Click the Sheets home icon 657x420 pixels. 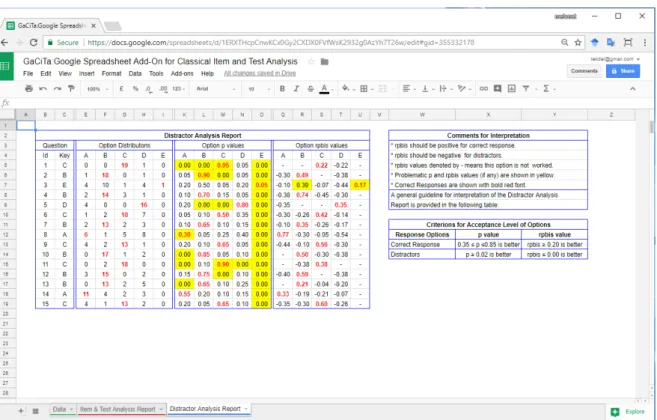pos(6,66)
